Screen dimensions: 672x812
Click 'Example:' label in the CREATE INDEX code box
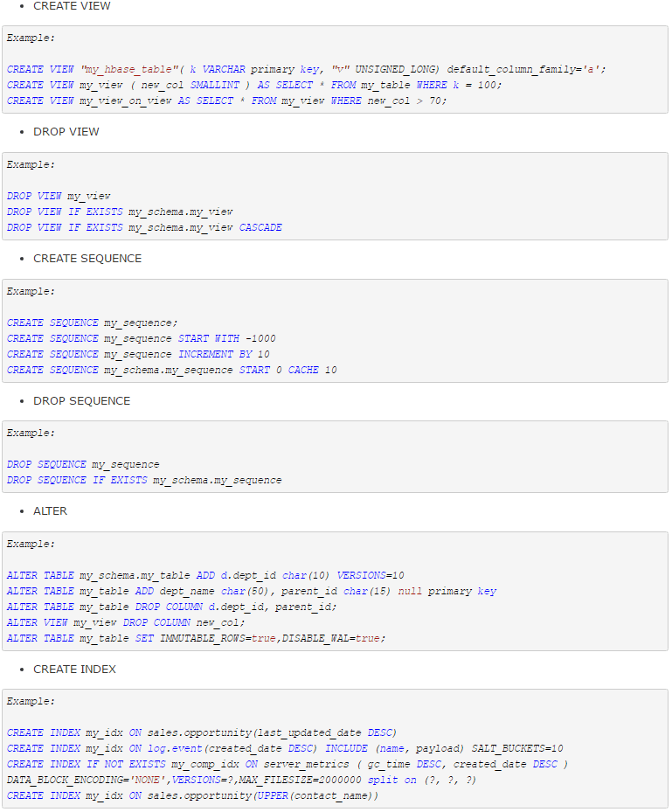[x=31, y=701]
